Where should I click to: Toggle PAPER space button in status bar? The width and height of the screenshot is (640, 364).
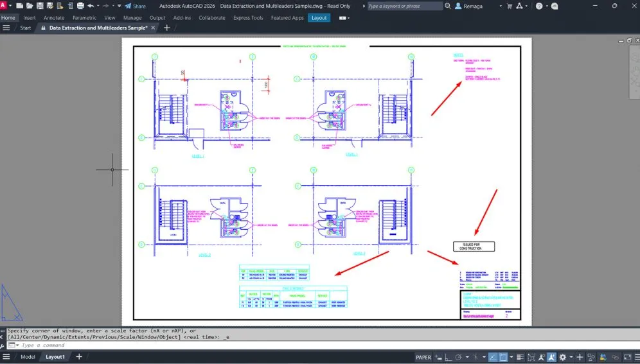click(x=423, y=357)
